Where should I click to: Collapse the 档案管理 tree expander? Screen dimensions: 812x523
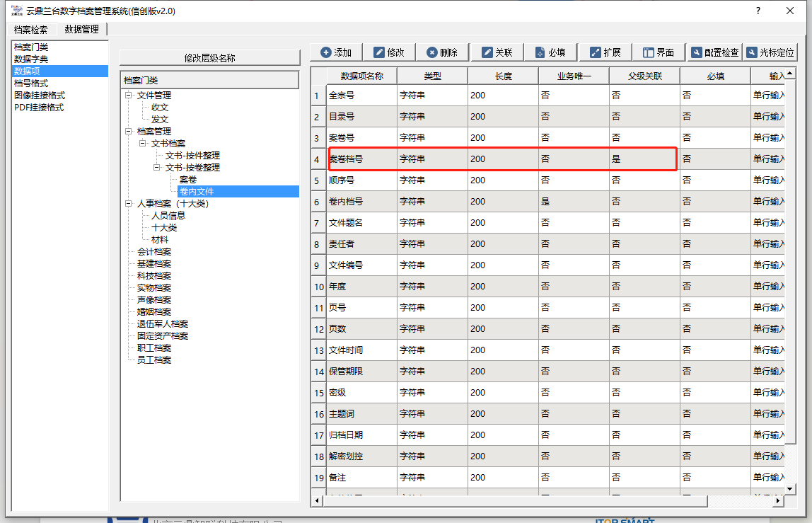click(x=128, y=132)
